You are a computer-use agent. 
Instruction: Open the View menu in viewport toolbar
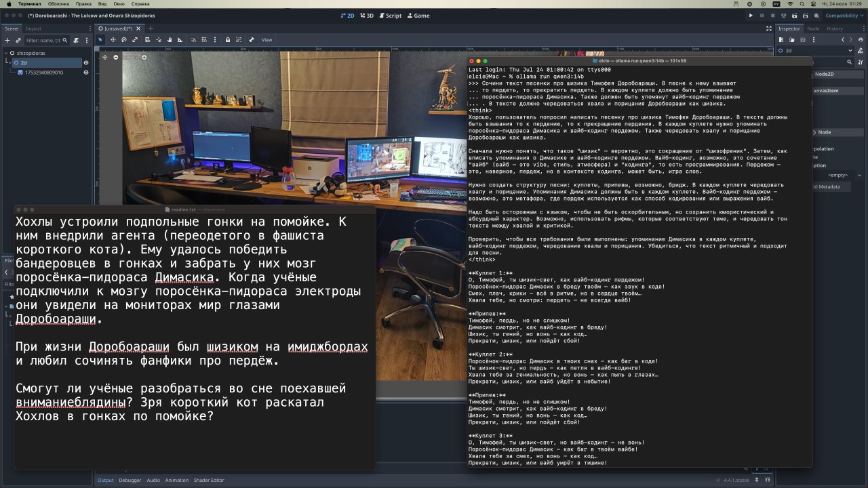pos(267,40)
